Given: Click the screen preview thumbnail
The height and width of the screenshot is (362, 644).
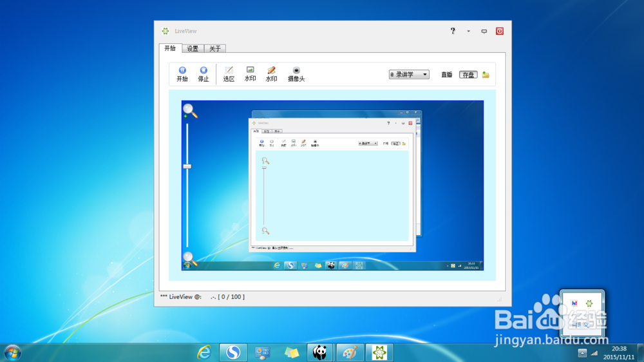Looking at the screenshot, I should 332,186.
